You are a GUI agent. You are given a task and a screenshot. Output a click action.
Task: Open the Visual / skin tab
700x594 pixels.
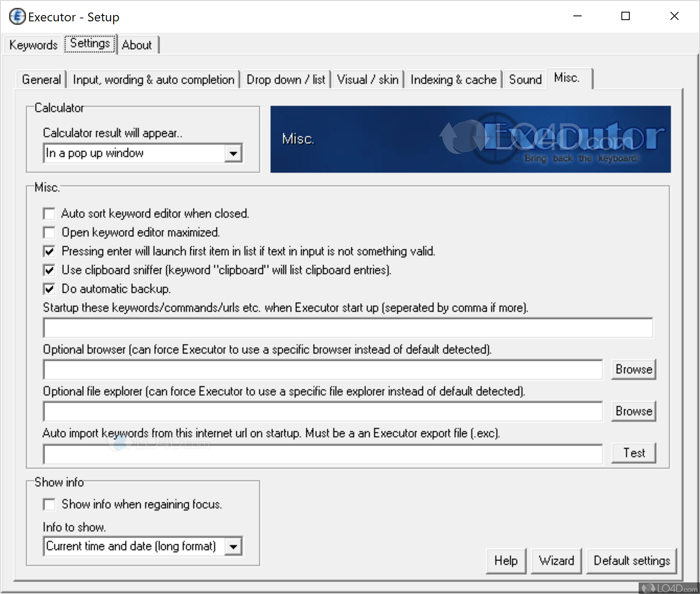pyautogui.click(x=368, y=79)
